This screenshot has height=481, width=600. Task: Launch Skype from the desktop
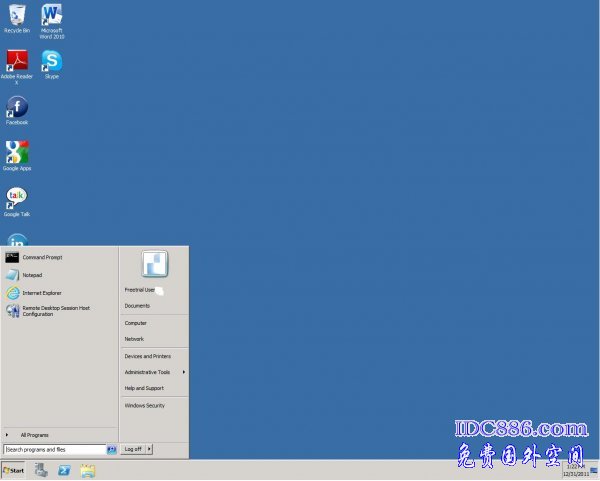pos(52,62)
